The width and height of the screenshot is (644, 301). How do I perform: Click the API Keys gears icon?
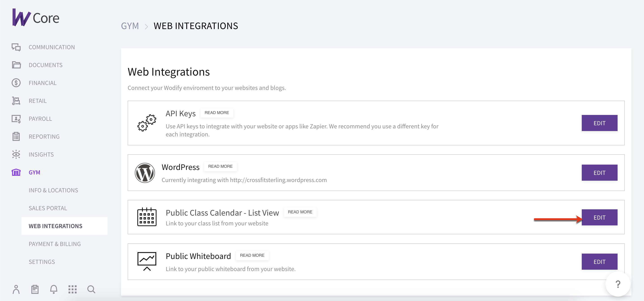(147, 123)
